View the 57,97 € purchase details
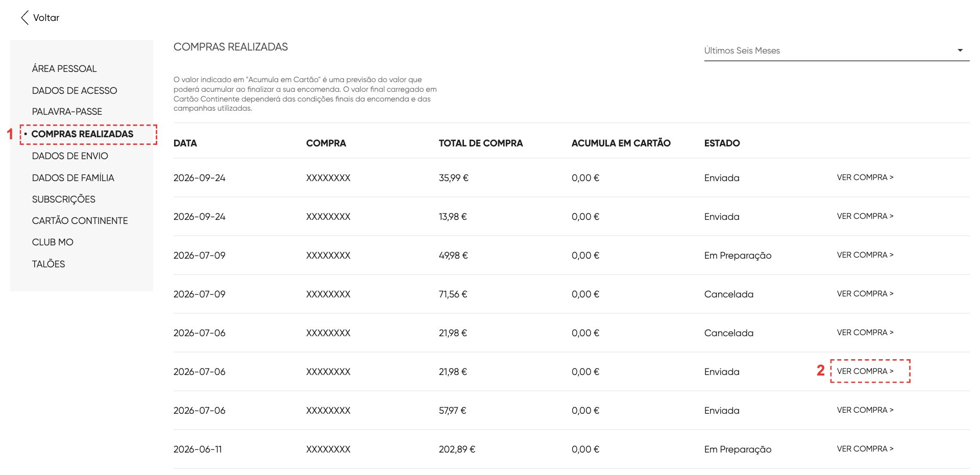 (865, 410)
